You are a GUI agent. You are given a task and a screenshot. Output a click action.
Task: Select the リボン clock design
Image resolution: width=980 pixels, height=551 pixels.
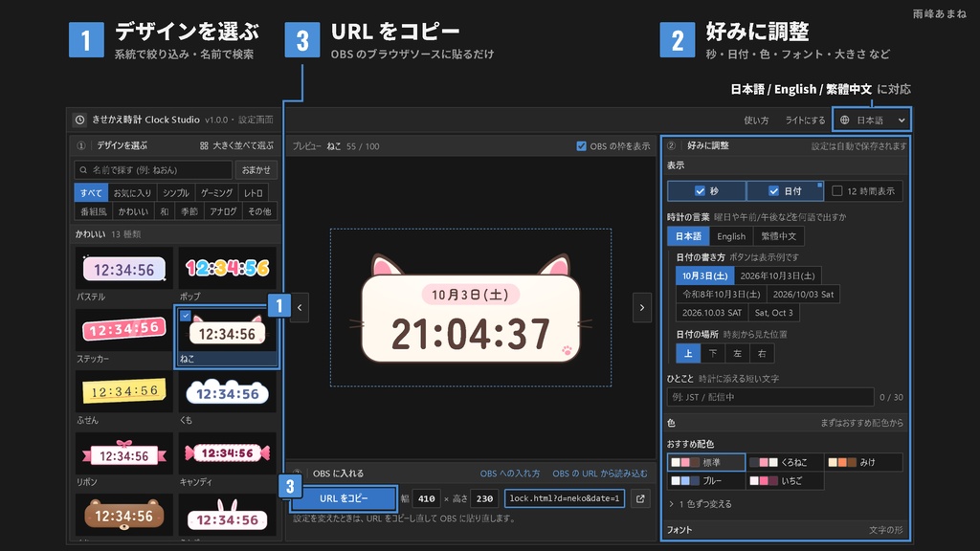[x=123, y=460]
